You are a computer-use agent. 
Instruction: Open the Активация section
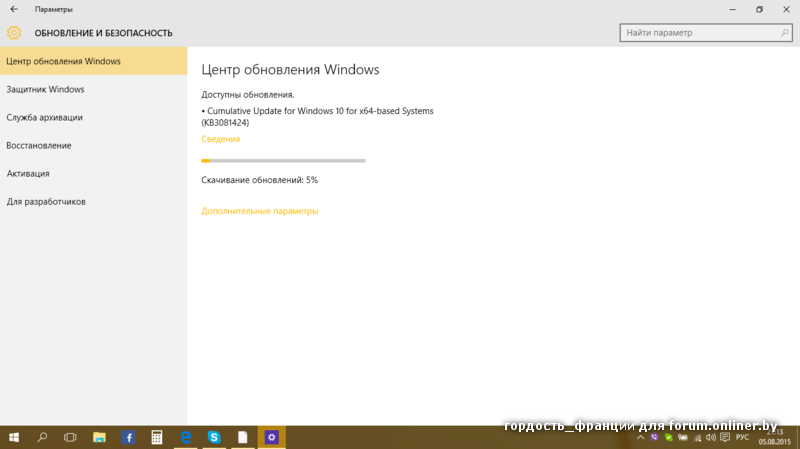94,173
